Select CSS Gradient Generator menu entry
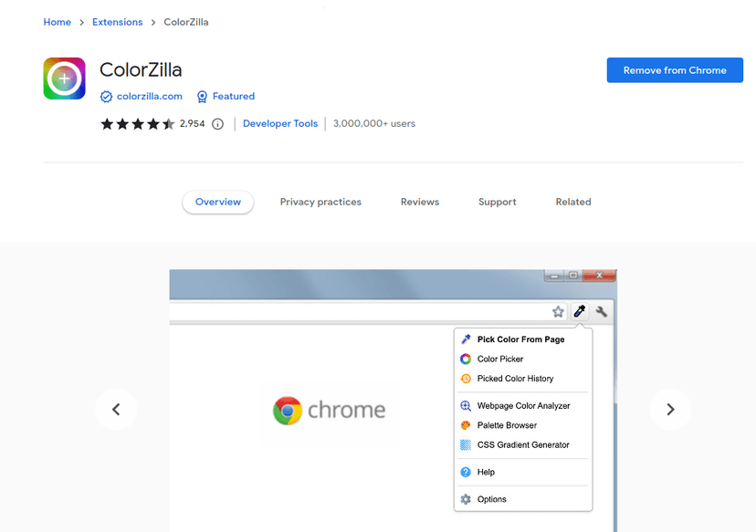 click(x=523, y=444)
